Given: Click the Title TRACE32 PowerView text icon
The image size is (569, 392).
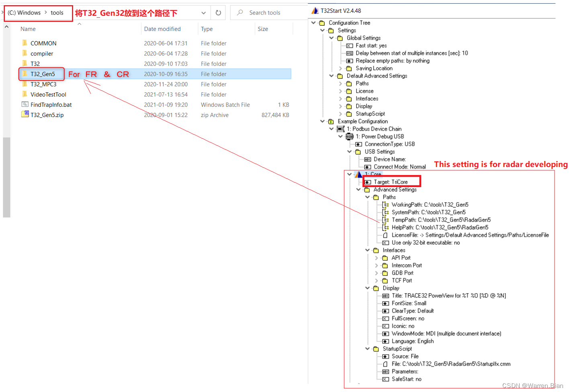Looking at the screenshot, I should pos(386,296).
